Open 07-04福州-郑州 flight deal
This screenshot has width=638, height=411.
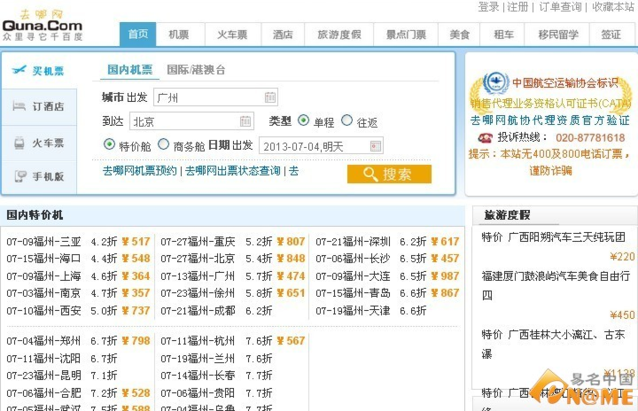tap(44, 341)
